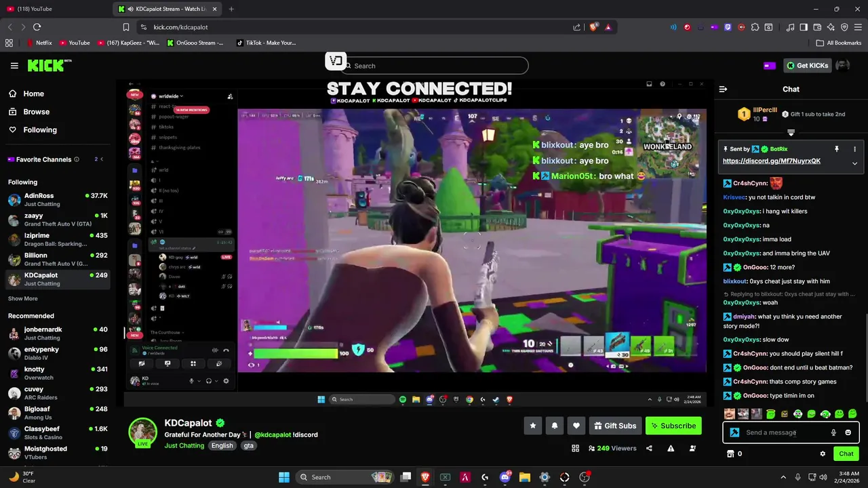Open the Brave Leo AI sparkle icon
Screen dimensions: 868x488
[x=831, y=27]
